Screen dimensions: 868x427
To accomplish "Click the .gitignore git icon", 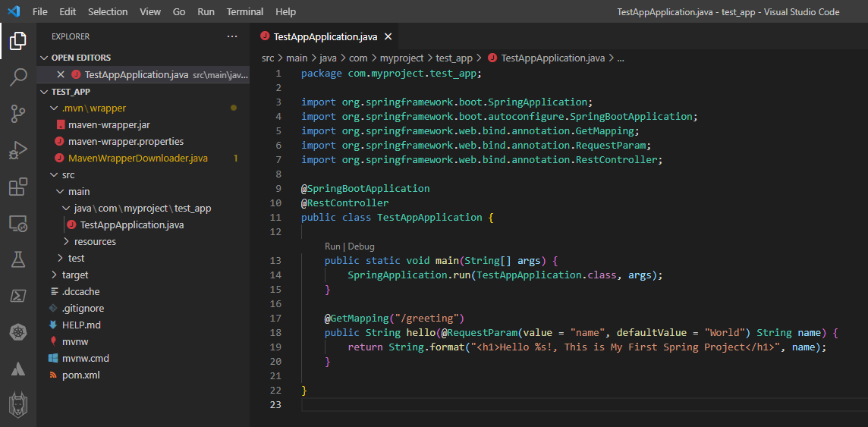I will click(53, 308).
